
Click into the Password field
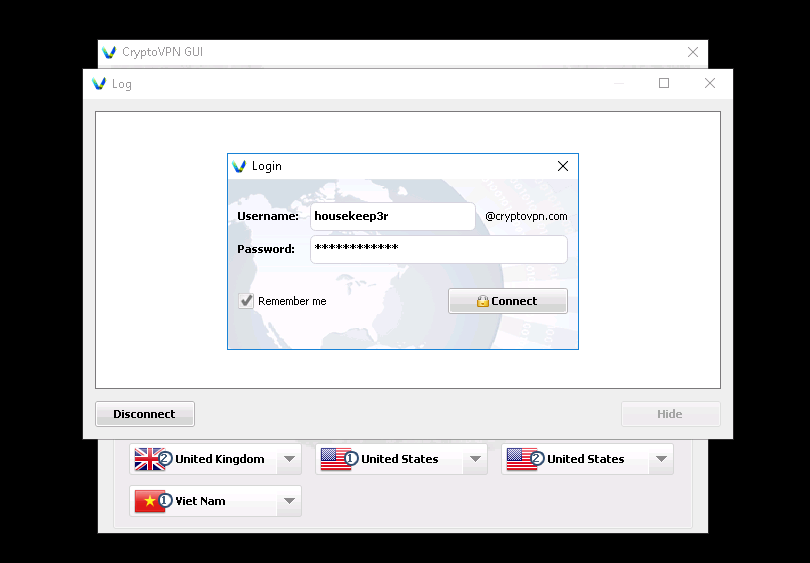click(x=438, y=249)
